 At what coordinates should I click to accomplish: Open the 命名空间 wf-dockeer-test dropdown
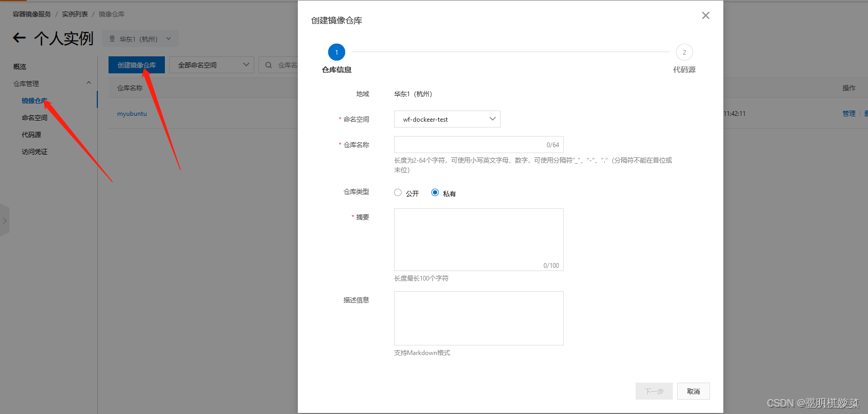[x=447, y=119]
